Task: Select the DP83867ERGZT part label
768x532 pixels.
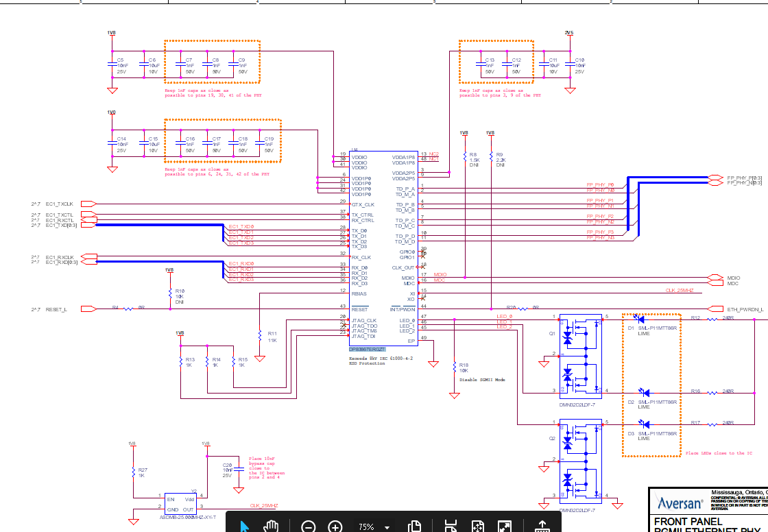Action: [x=368, y=349]
